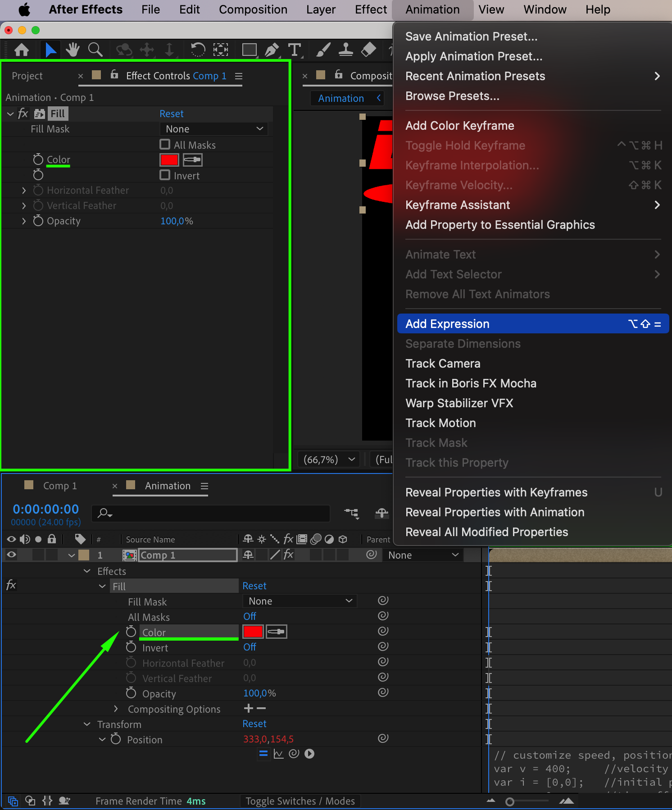The height and width of the screenshot is (810, 672).
Task: Choose Add Expression from the Animation menu
Action: (533, 324)
